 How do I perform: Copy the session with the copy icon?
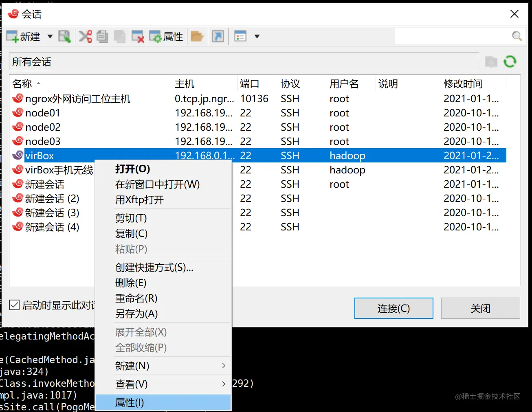102,36
